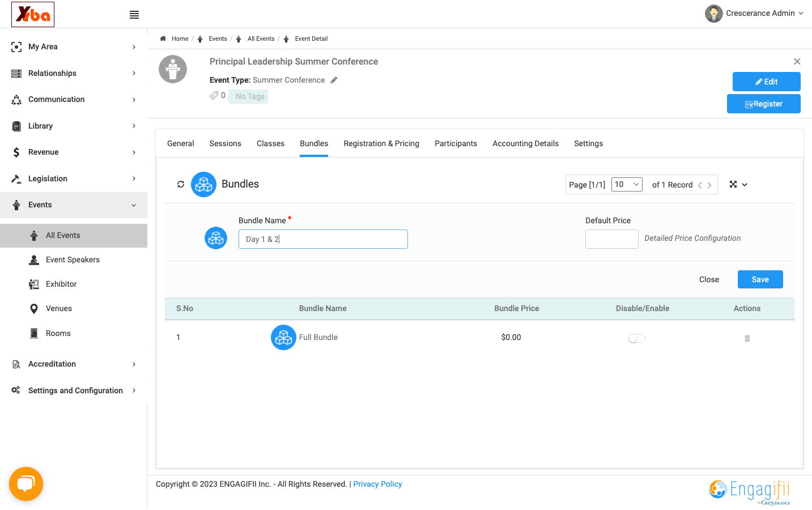
Task: Click the user avatar picture
Action: point(714,14)
